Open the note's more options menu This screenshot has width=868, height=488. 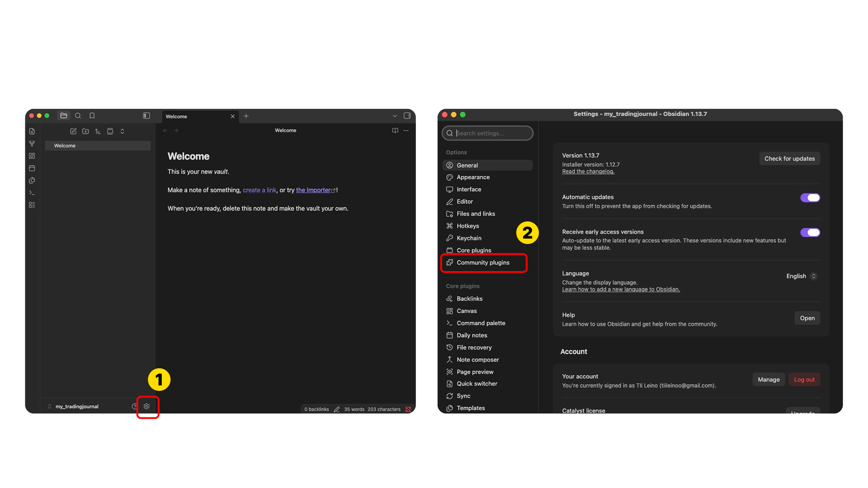pos(406,131)
